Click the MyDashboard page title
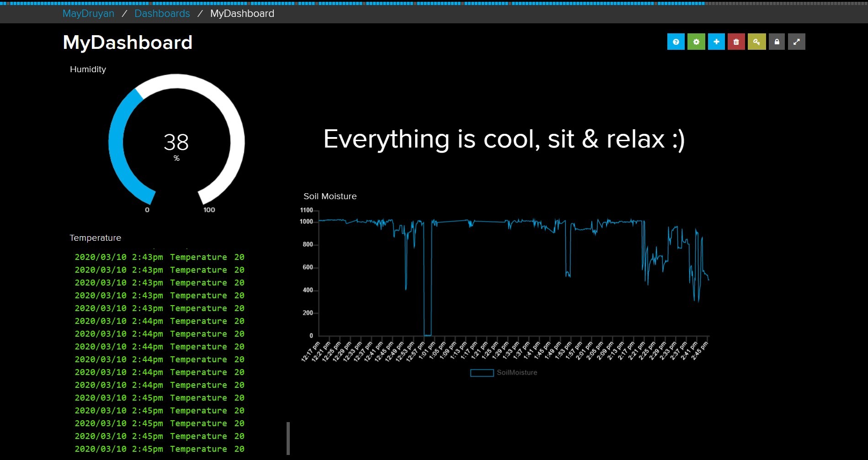 pos(128,42)
